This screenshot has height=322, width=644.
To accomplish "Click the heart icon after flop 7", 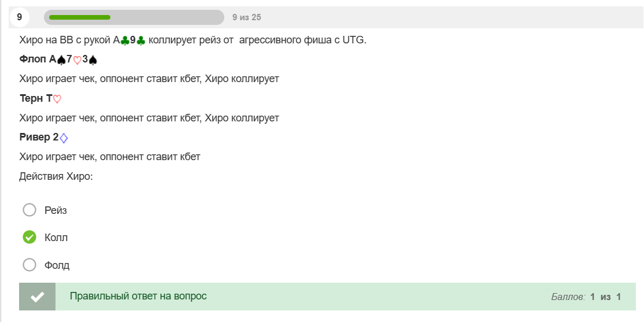I will (77, 60).
